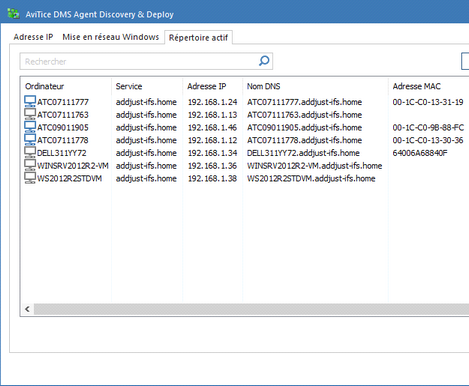The width and height of the screenshot is (469, 386).
Task: Sort by the Ordinateur column header
Action: coord(44,86)
